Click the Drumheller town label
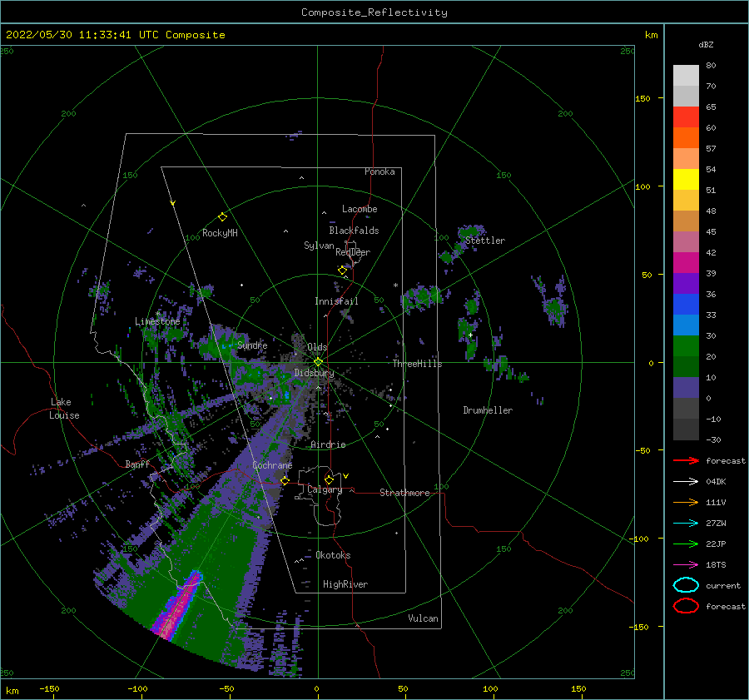The image size is (749, 700). tap(488, 410)
